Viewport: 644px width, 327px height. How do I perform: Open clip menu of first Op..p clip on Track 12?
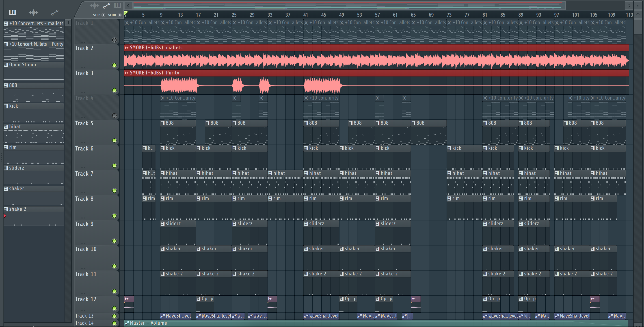pyautogui.click(x=198, y=299)
